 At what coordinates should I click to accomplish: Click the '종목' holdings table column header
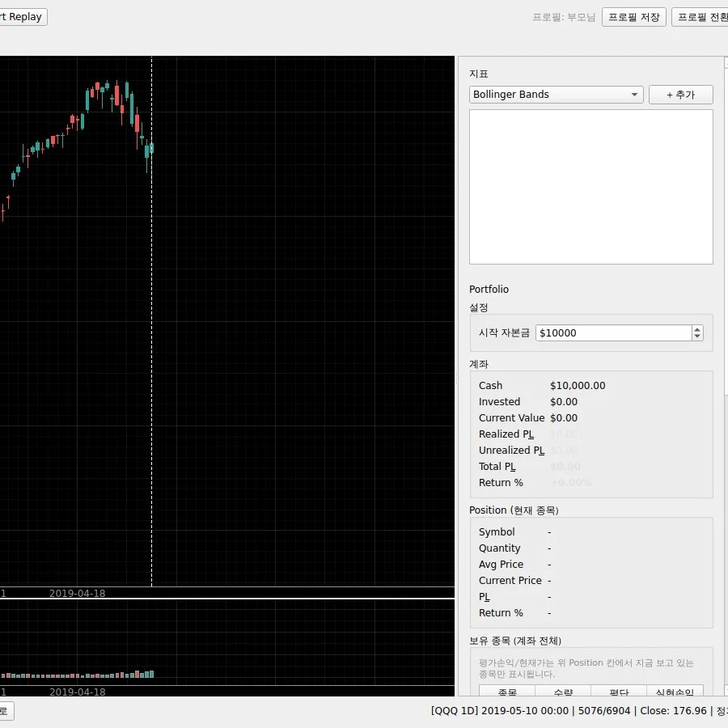[507, 692]
